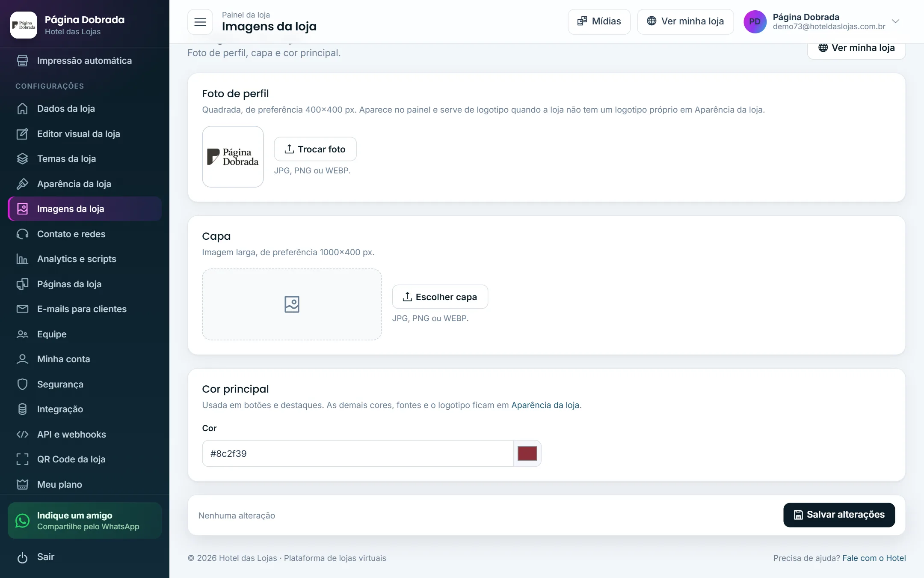The width and height of the screenshot is (924, 578).
Task: Click the hamburger menu icon
Action: [x=200, y=22]
